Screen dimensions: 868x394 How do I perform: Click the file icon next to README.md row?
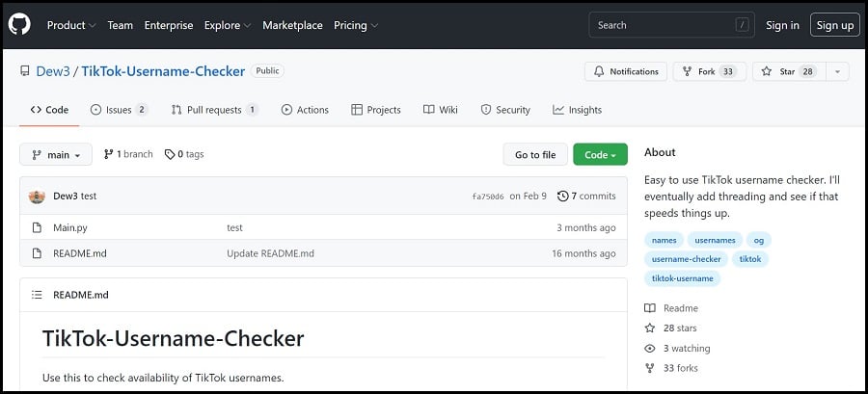37,253
